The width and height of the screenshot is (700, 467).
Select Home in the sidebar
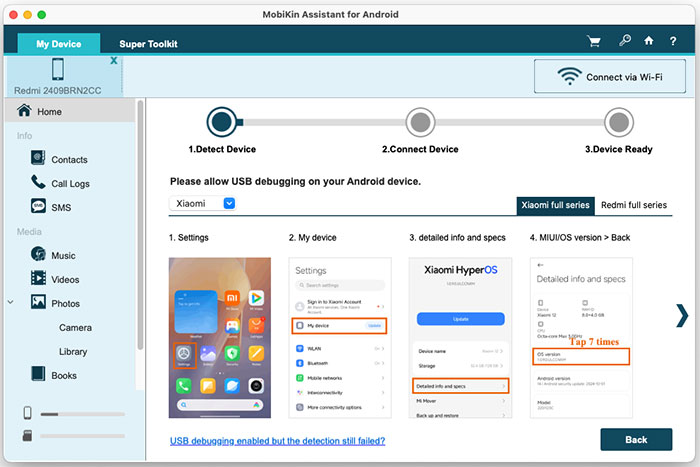(70, 111)
